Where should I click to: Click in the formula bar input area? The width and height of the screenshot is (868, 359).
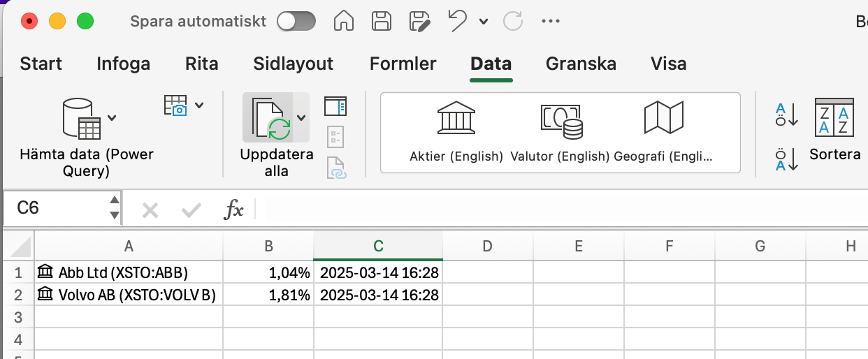coord(563,209)
